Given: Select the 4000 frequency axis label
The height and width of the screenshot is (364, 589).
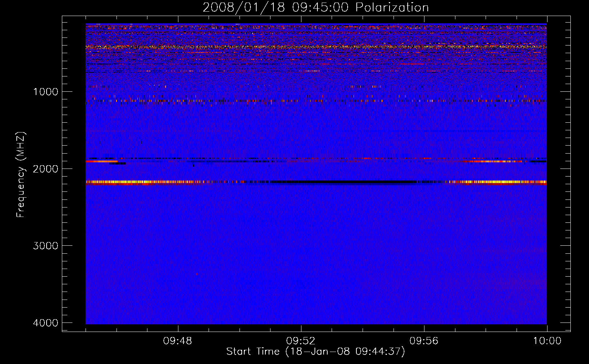Looking at the screenshot, I should pyautogui.click(x=46, y=323).
